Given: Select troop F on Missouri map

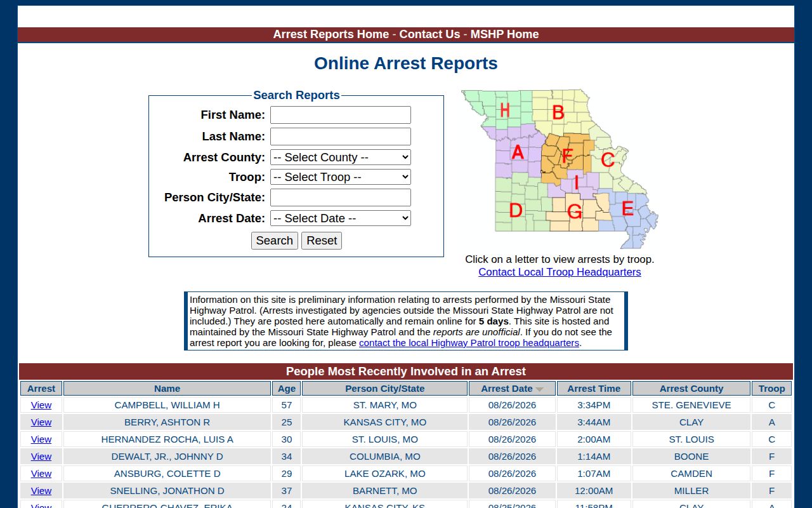Looking at the screenshot, I should 567,156.
